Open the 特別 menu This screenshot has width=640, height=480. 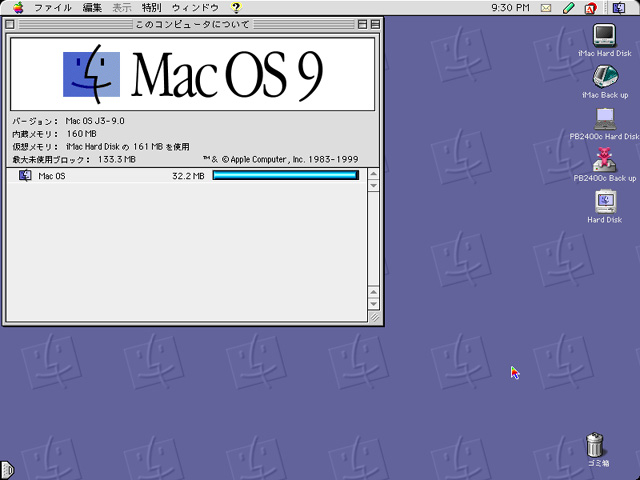click(151, 7)
